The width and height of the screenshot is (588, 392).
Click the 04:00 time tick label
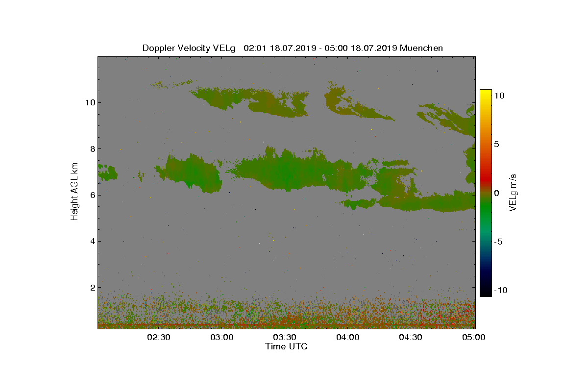(348, 337)
